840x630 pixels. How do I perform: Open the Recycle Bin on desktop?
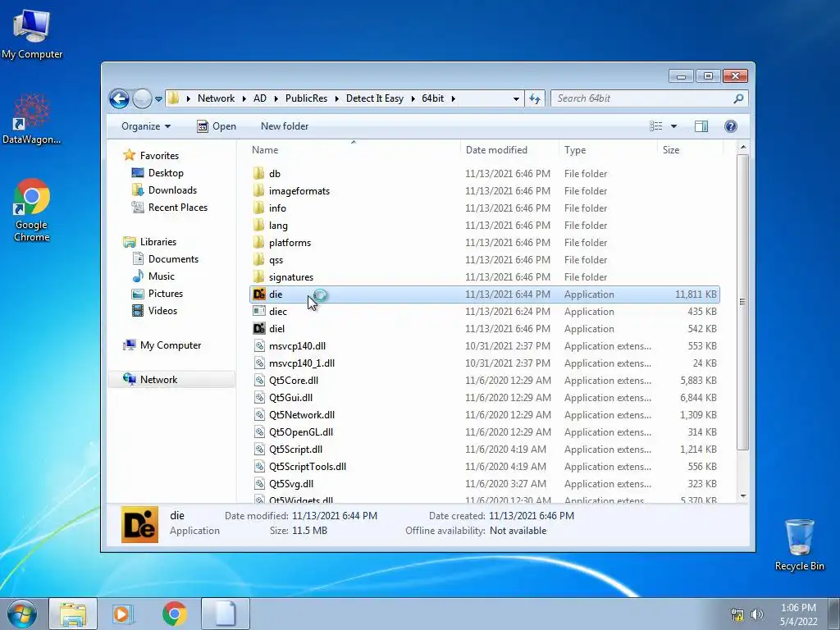click(x=799, y=545)
